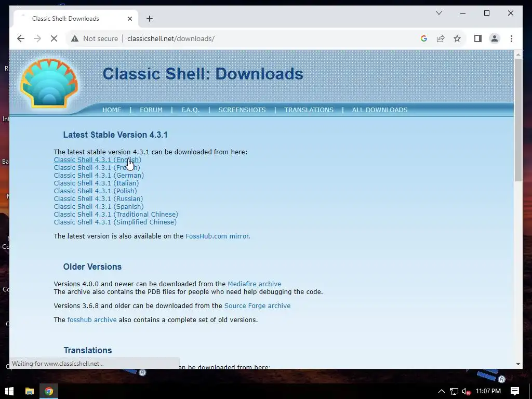The image size is (532, 399).
Task: Download Classic Shell 4.3.1 (Simplified Chinese)
Action: point(115,222)
